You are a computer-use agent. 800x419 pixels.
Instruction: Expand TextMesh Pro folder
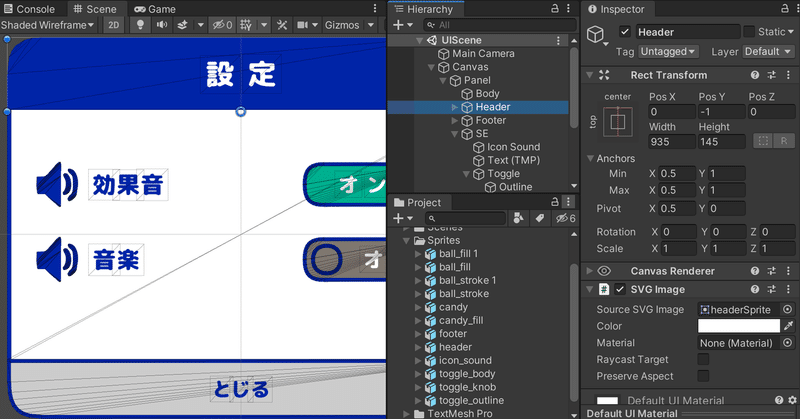point(407,414)
